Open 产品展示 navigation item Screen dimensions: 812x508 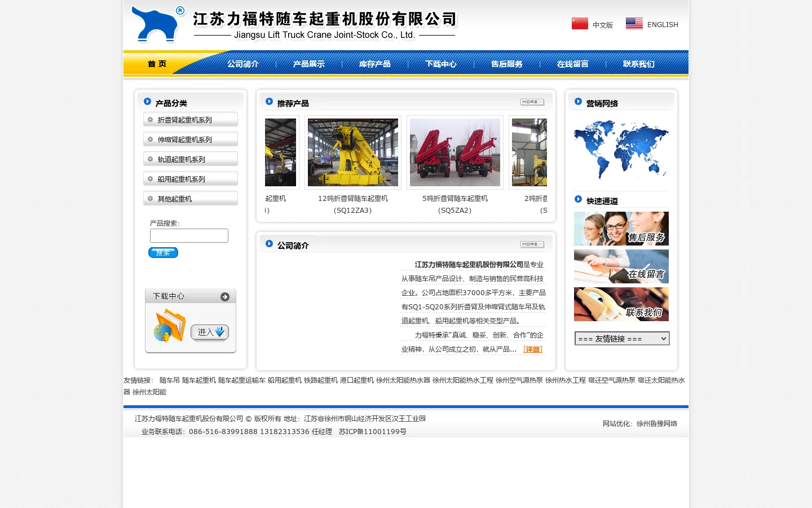click(309, 64)
